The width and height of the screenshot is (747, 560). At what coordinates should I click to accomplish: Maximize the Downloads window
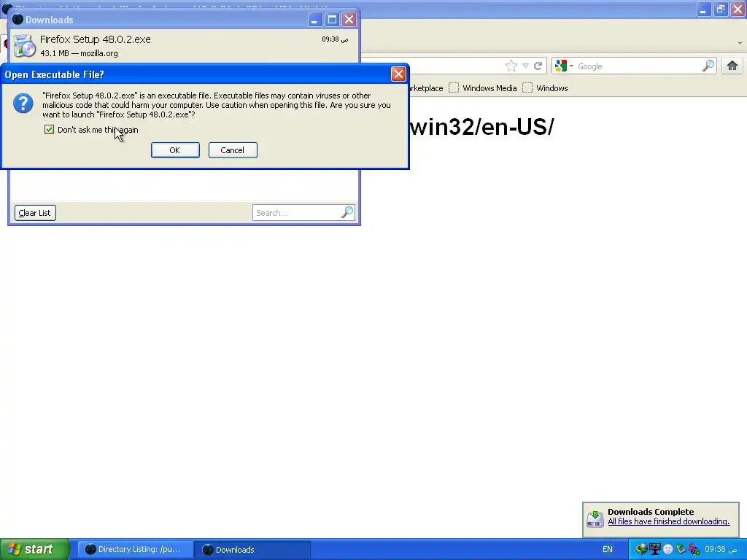point(332,20)
